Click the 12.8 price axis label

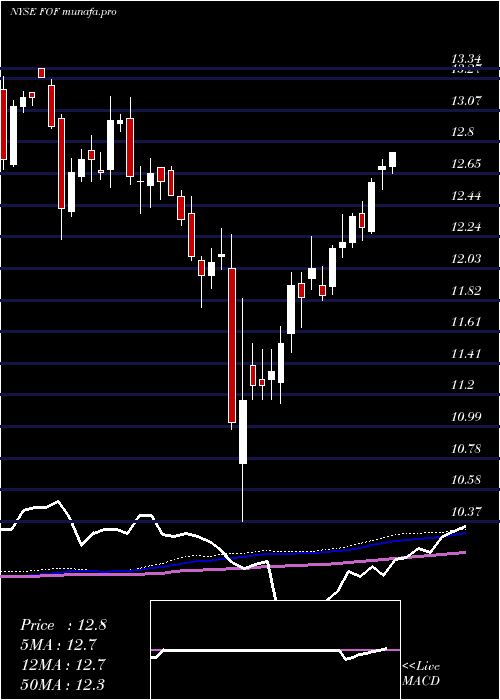click(463, 133)
